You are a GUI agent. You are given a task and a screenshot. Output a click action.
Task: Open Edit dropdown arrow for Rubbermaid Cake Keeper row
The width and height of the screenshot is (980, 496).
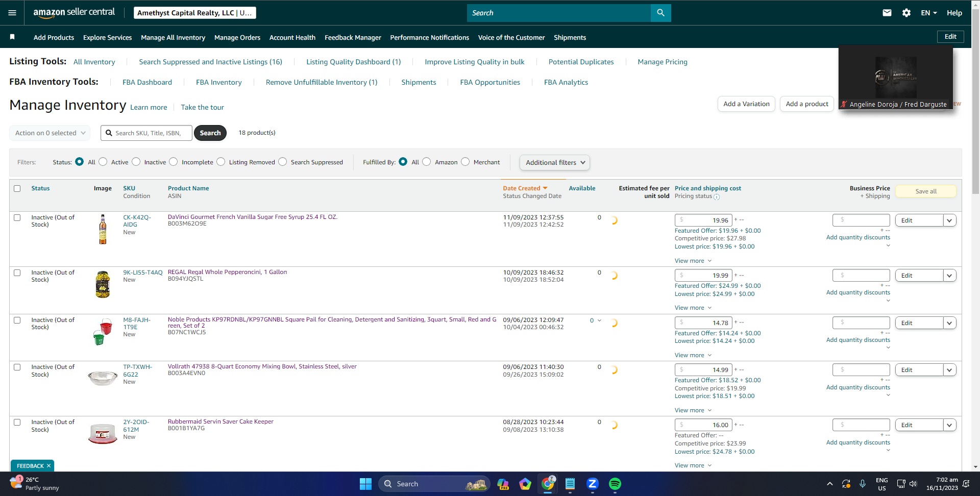tap(950, 425)
